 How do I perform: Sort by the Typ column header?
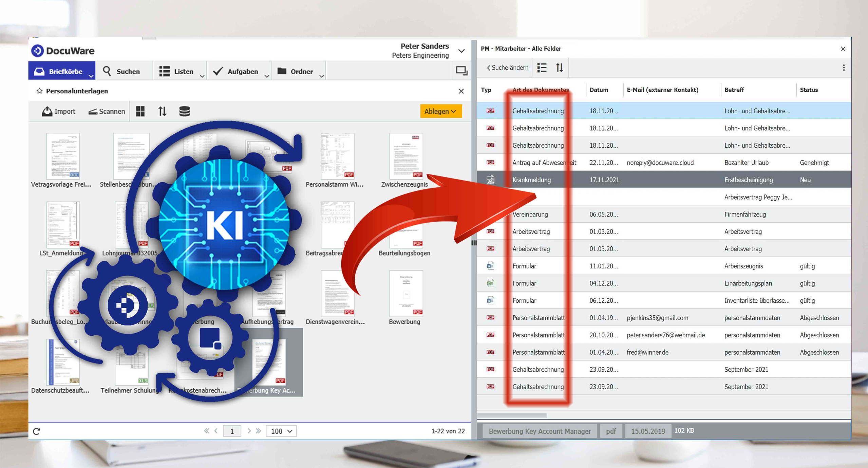coord(486,90)
